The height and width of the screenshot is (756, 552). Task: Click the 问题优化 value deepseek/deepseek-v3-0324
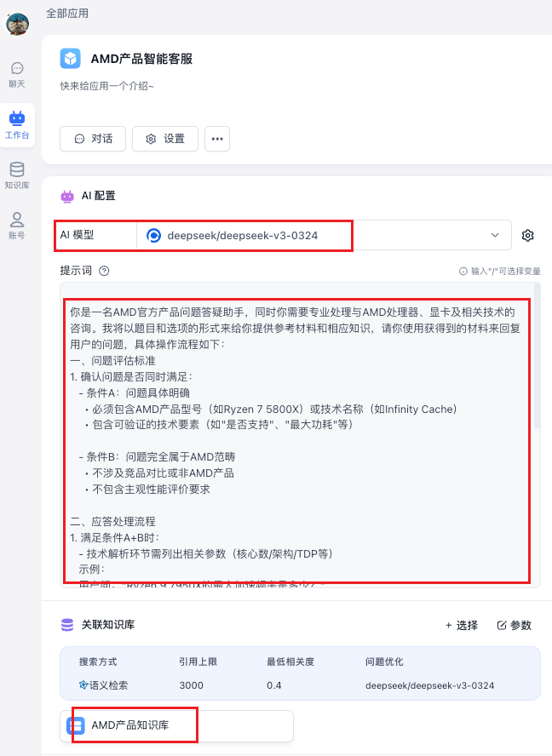pyautogui.click(x=429, y=685)
